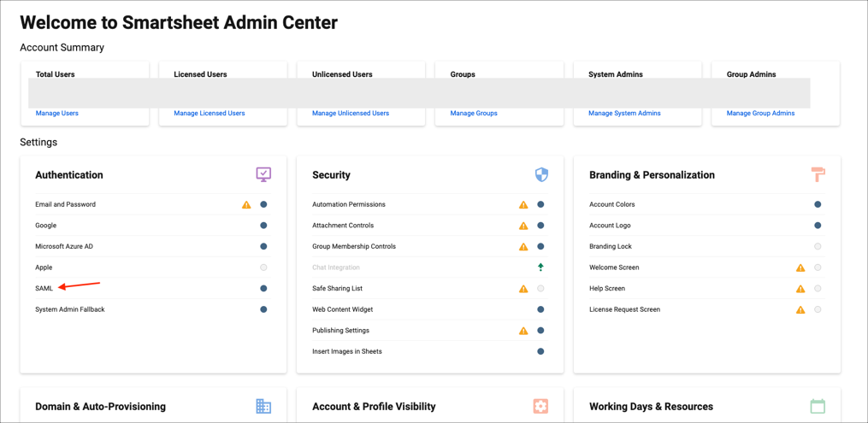Image resolution: width=868 pixels, height=423 pixels.
Task: Click the warning icon beside Email and Password
Action: (x=246, y=205)
